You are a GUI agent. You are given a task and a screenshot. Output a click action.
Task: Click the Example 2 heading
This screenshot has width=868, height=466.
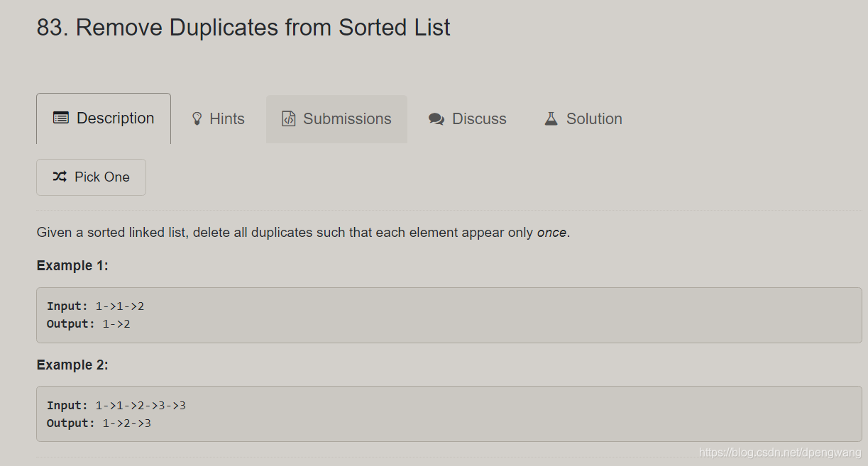click(x=72, y=365)
